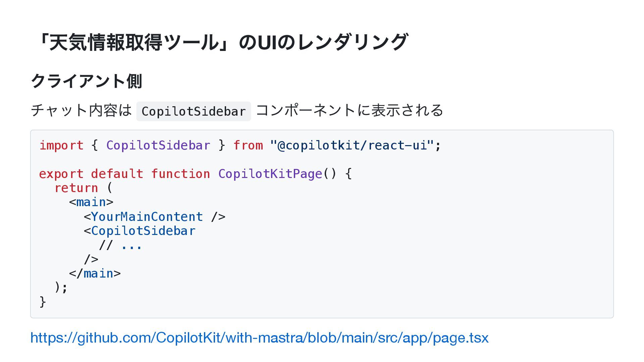Click the default keyword in code
Viewport: 644px width, 362px height.
117,174
